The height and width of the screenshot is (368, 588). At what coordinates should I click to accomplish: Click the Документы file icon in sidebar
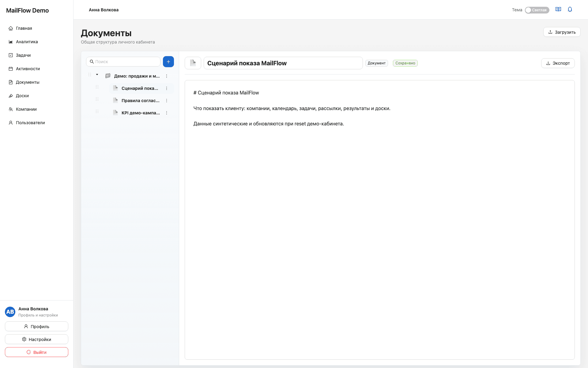[x=11, y=82]
